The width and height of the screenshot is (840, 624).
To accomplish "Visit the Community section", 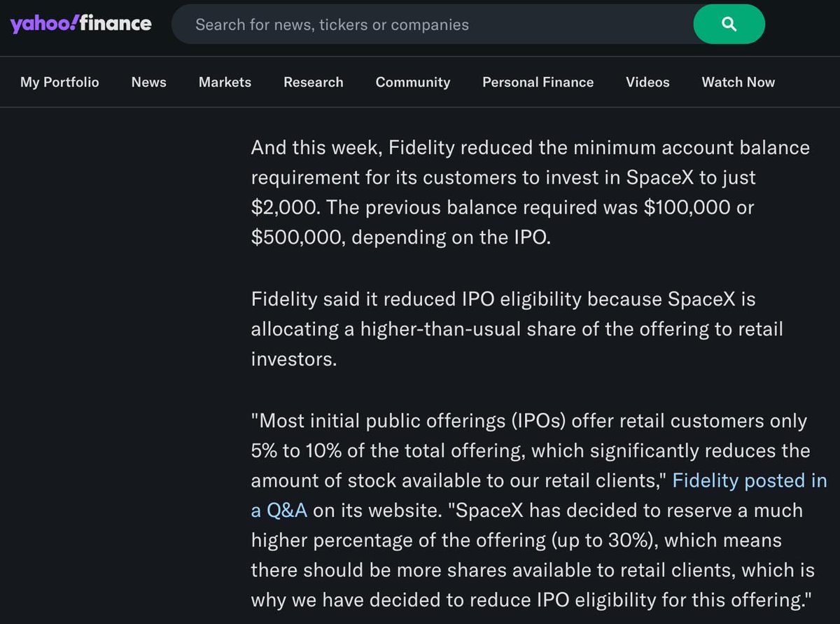I will [x=413, y=82].
